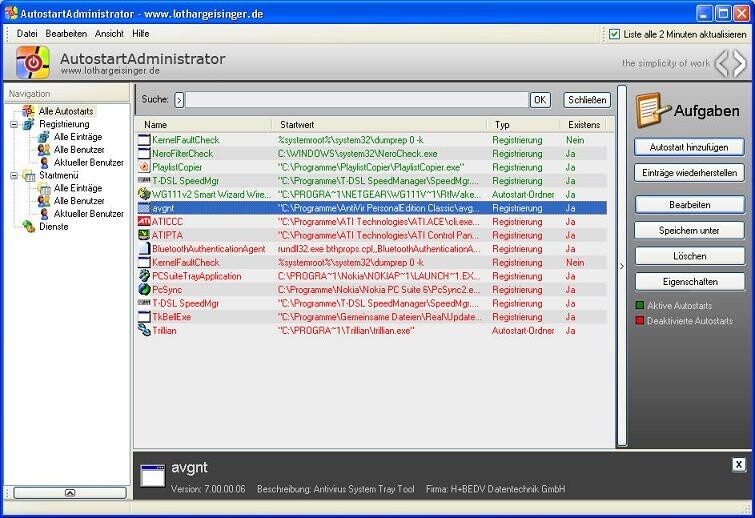
Task: Click the Alle Autostarts tree icon
Action: 28,111
